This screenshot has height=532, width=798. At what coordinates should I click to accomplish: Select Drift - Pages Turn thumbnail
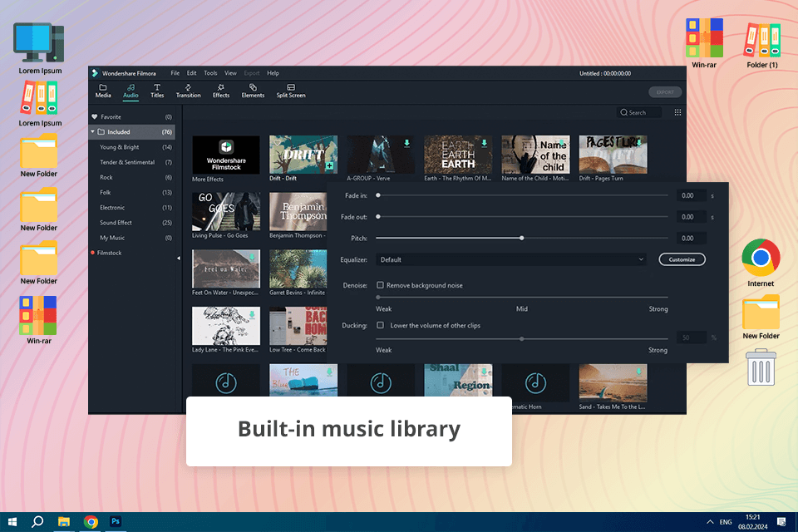tap(613, 155)
